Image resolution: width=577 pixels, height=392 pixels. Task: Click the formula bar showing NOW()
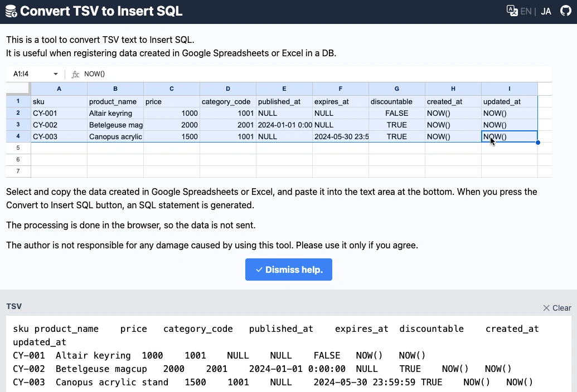(167, 73)
